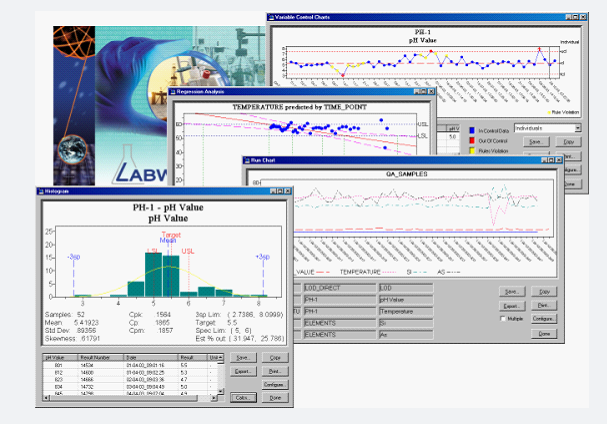Open the Individuals chart type dropdown

[578, 128]
